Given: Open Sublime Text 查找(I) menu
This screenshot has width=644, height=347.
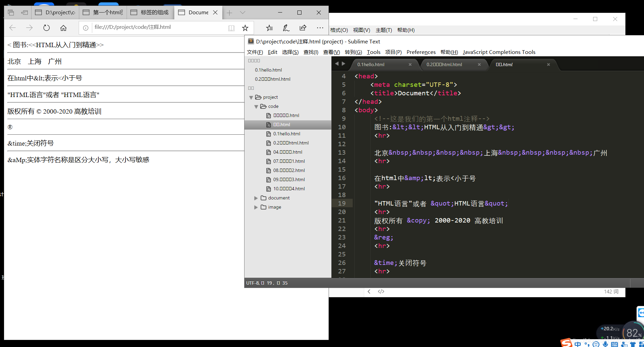Looking at the screenshot, I should 311,52.
